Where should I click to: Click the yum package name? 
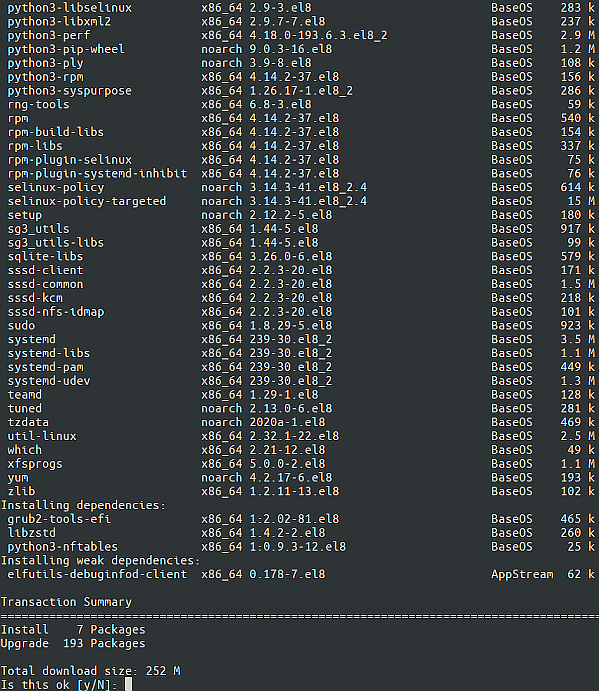tap(18, 478)
